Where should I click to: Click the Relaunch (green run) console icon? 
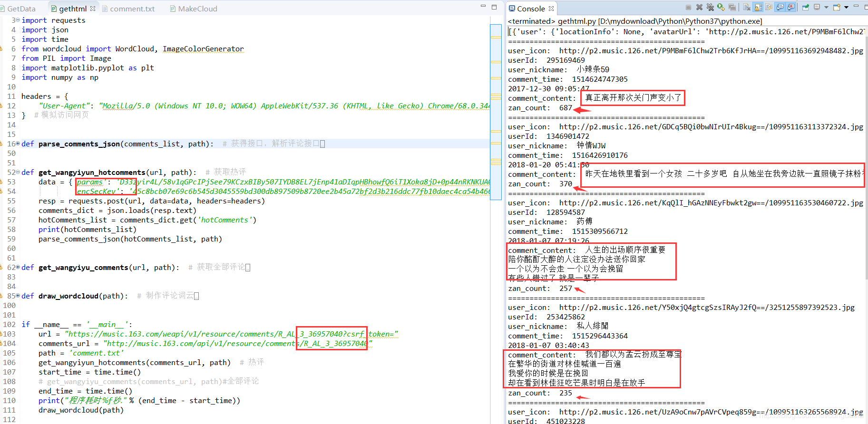click(721, 7)
